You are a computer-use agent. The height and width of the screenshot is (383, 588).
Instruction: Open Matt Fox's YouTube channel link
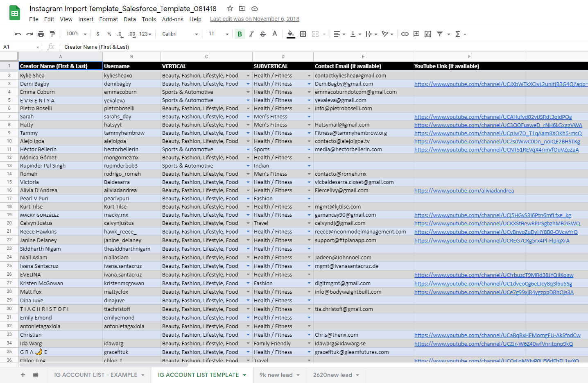pos(494,292)
